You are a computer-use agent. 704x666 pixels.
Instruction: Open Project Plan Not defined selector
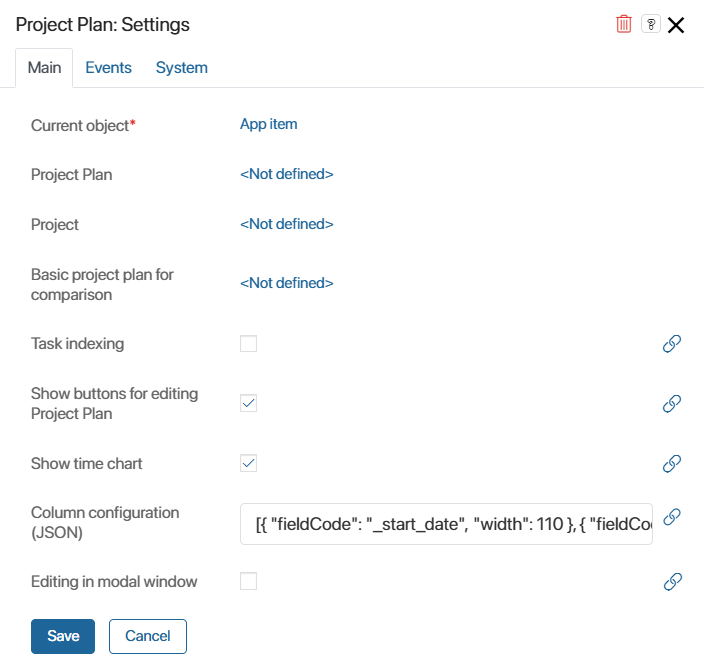click(286, 174)
